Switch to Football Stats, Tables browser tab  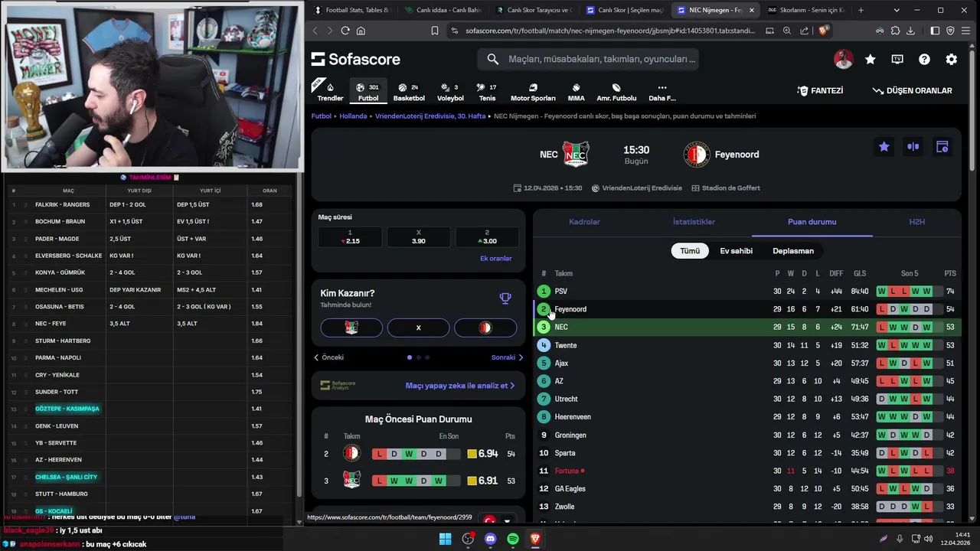tap(353, 10)
